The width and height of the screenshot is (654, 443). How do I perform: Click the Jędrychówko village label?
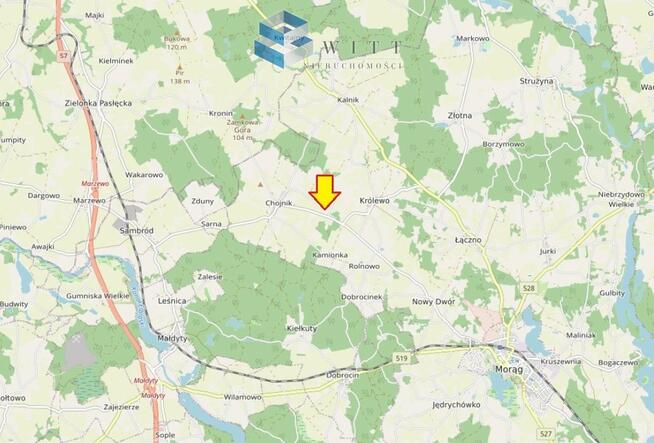(456, 405)
